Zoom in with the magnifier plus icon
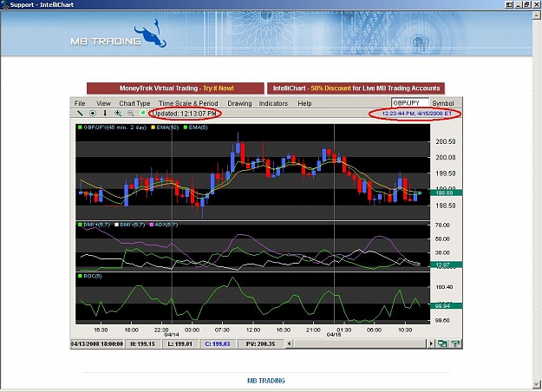Image resolution: width=542 pixels, height=392 pixels. pyautogui.click(x=118, y=113)
